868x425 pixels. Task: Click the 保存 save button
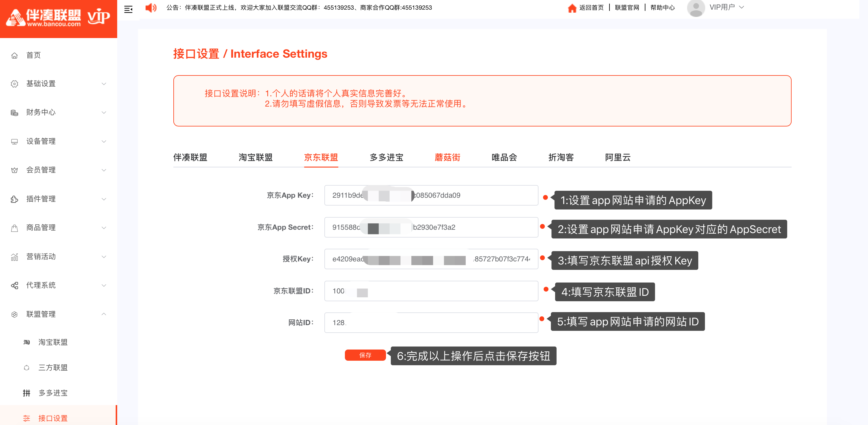coord(365,355)
